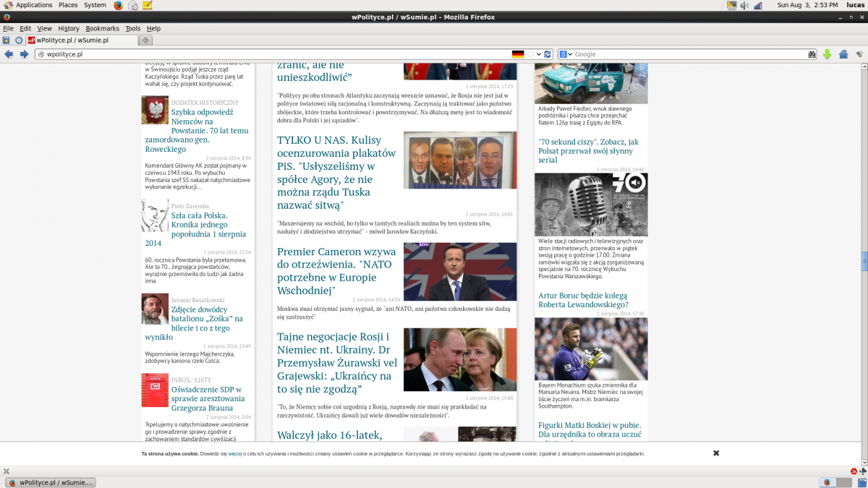Open '"70 sekund ciszy". Zobacz, jak Polsat' article
This screenshot has height=488, width=868.
click(x=589, y=151)
